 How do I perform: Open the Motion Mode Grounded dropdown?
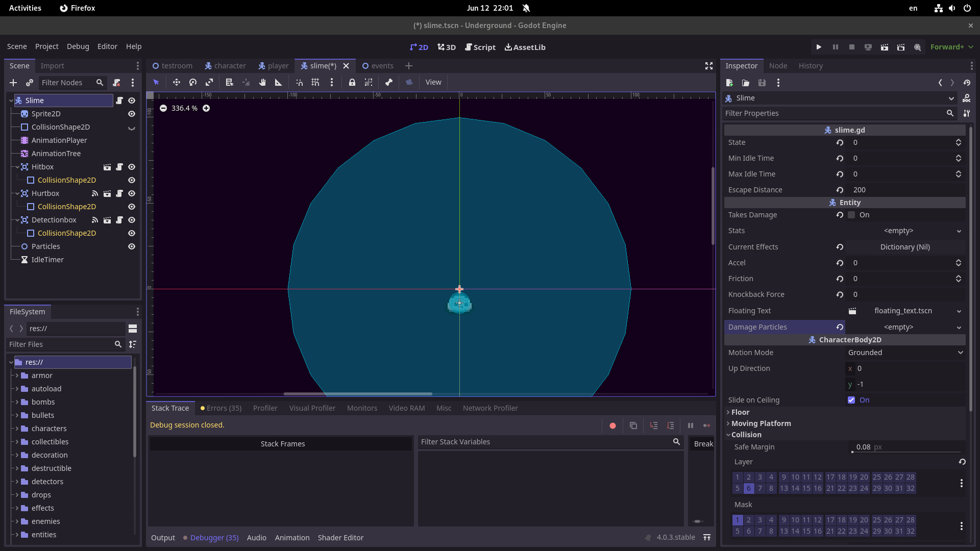coord(903,352)
